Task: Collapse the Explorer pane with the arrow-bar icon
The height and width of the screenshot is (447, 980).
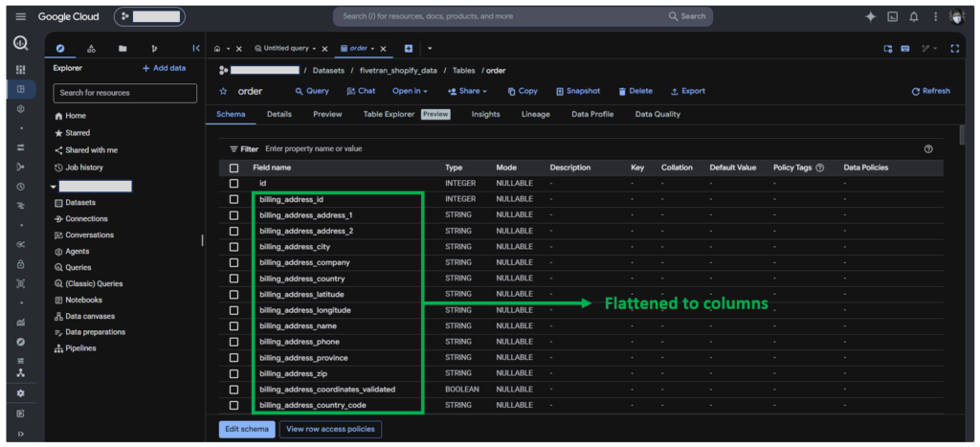Action: coord(195,48)
